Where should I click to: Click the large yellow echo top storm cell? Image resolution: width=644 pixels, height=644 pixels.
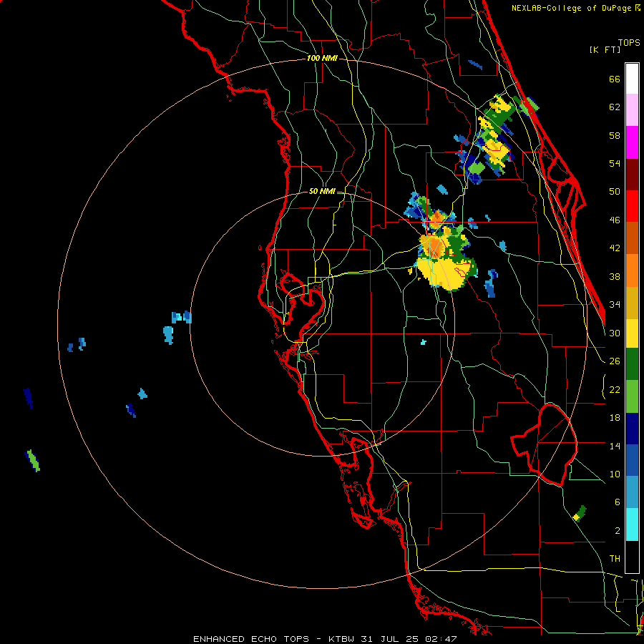pos(446,272)
